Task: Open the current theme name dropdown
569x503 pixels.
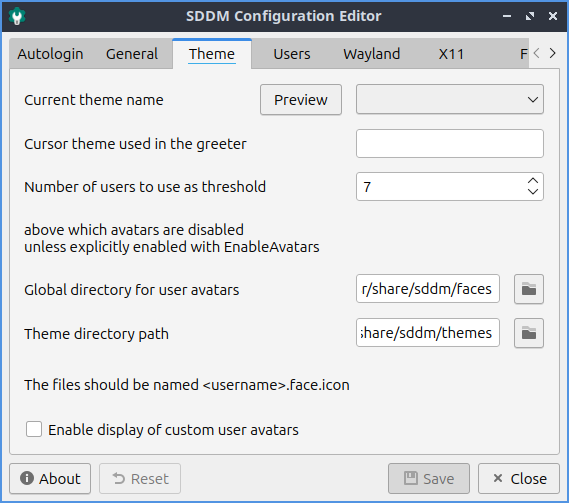Action: point(450,99)
